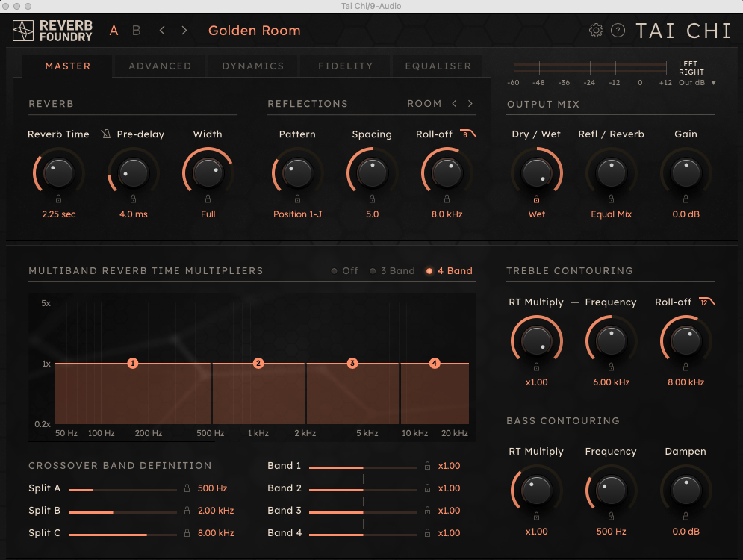Toggle the lock beside Band 1 slider
743x560 pixels.
[x=427, y=466]
